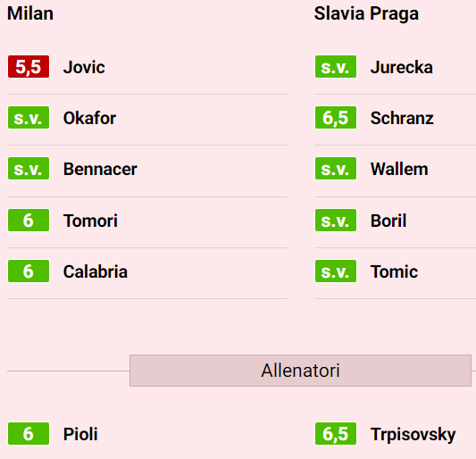
Task: Click coach name Pioli
Action: pyautogui.click(x=80, y=434)
